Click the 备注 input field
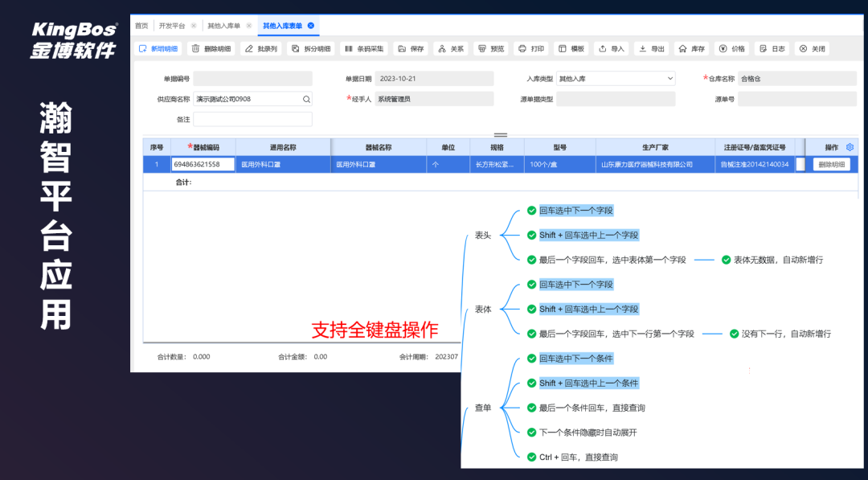Image resolution: width=868 pixels, height=480 pixels. (x=252, y=119)
